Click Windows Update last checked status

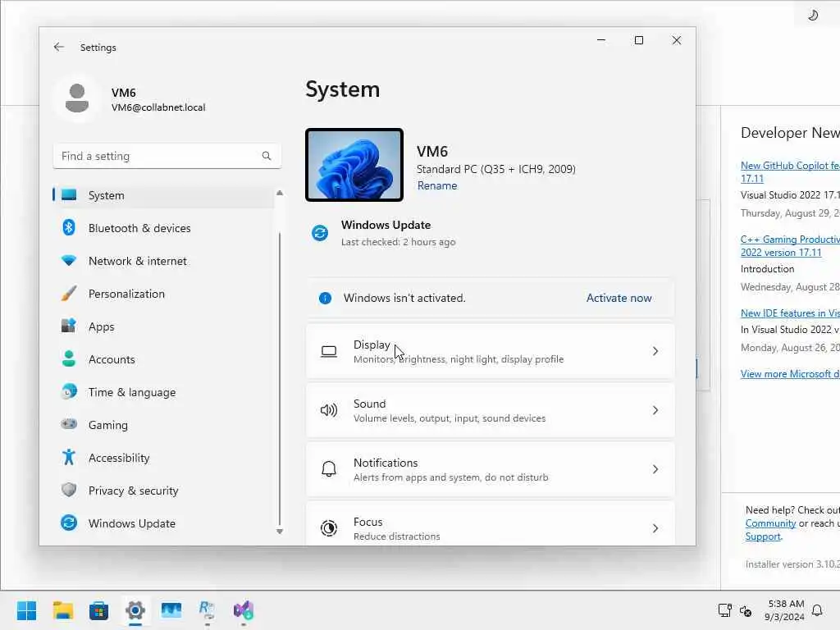[398, 242]
